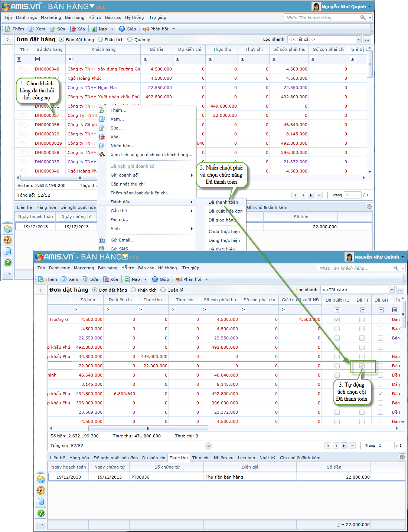
Task: Switch to the Lịch hẹn tab
Action: (x=247, y=458)
